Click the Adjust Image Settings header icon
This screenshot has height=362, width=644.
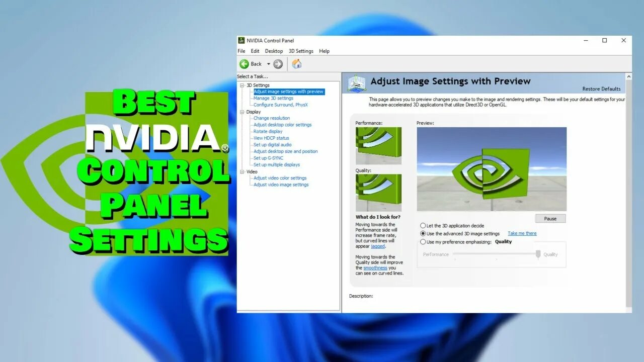pyautogui.click(x=356, y=83)
